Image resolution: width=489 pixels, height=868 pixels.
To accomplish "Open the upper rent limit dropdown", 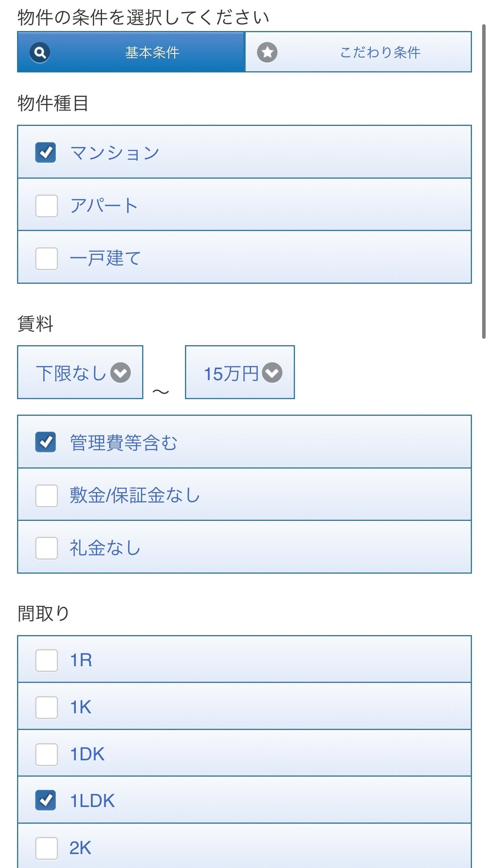I will pos(240,372).
